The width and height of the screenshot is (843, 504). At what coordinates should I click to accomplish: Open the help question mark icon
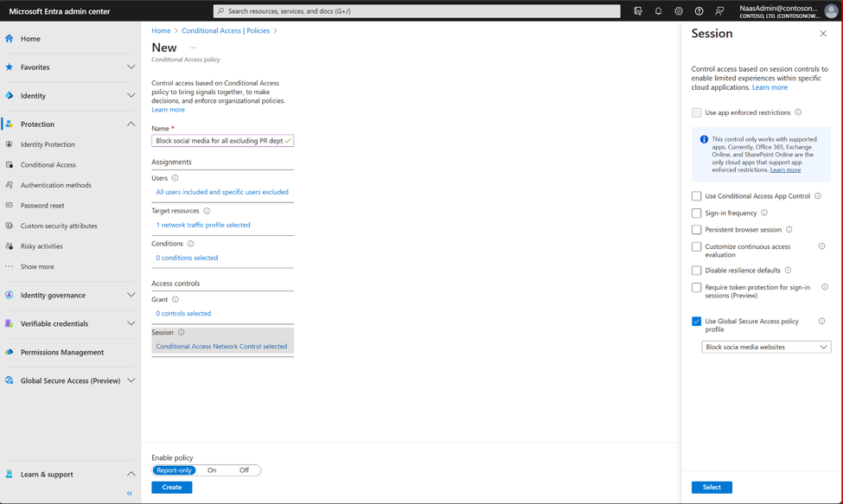[x=699, y=10]
